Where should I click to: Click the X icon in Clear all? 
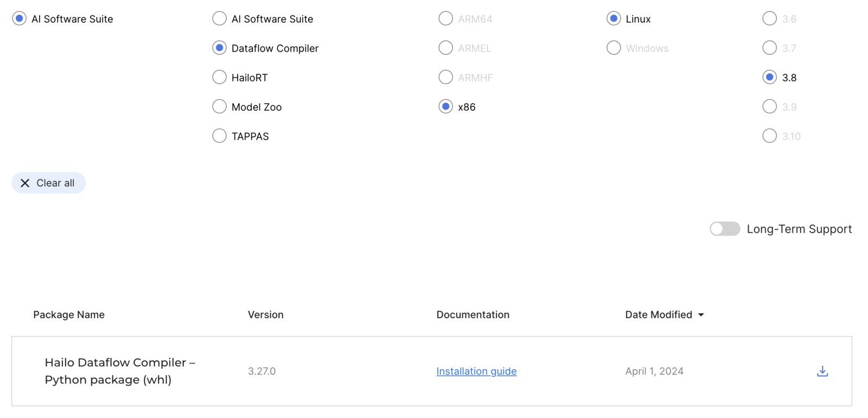click(25, 183)
